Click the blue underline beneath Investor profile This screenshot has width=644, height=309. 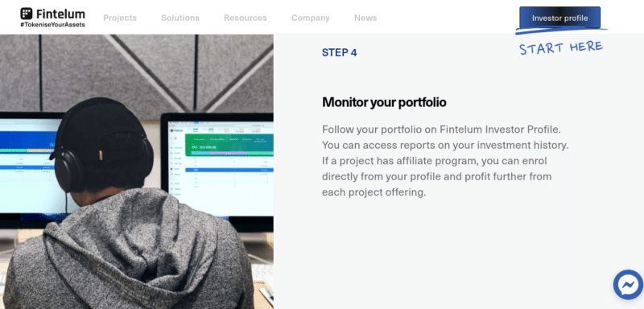[561, 31]
